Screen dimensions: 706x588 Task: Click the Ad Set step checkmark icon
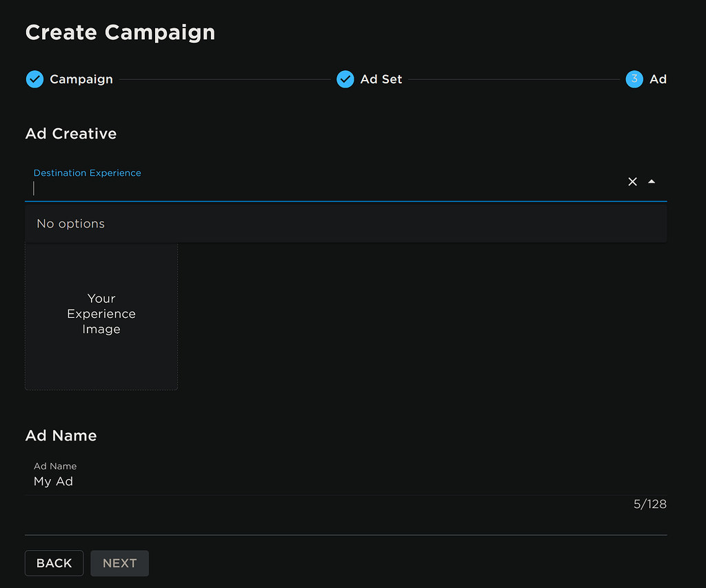click(345, 79)
